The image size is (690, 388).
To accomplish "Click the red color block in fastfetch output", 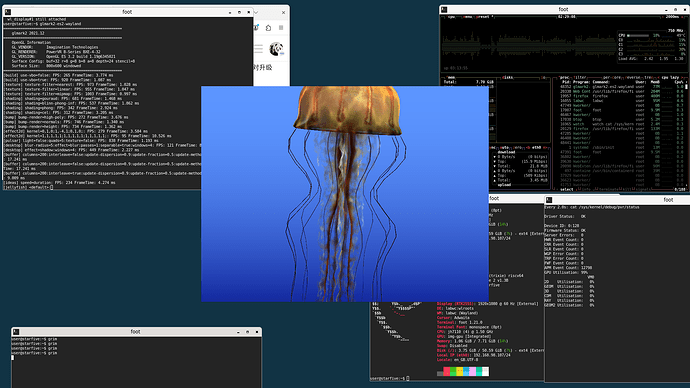I will [447, 372].
